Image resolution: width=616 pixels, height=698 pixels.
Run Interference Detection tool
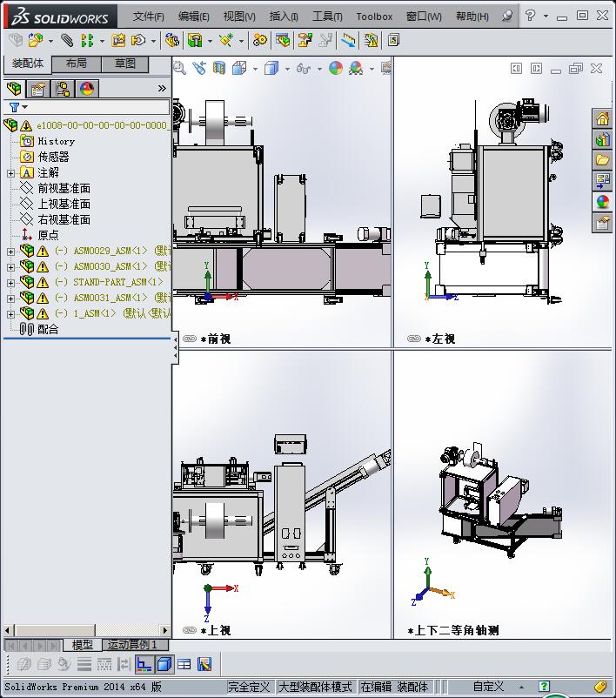tap(349, 41)
